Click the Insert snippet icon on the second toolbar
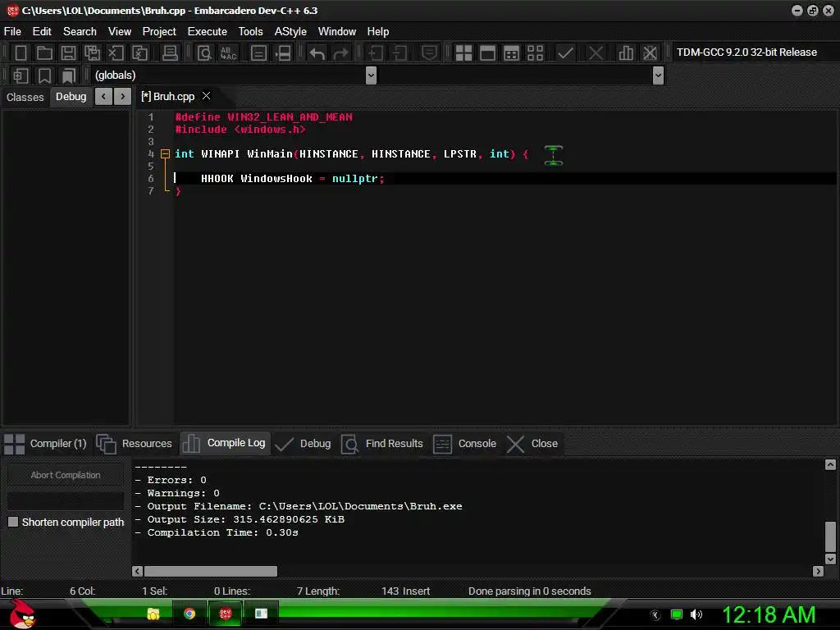 click(x=21, y=75)
